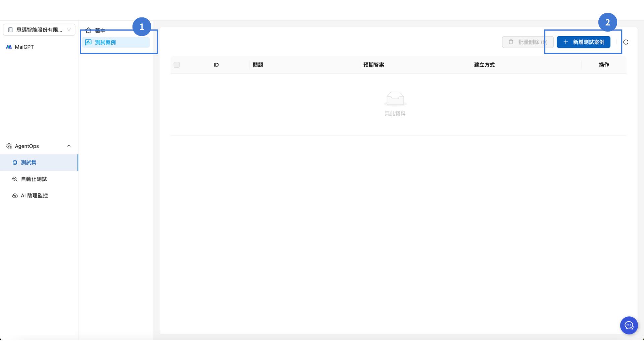Click the 基本 home icon
The height and width of the screenshot is (362, 644).
coord(88,31)
